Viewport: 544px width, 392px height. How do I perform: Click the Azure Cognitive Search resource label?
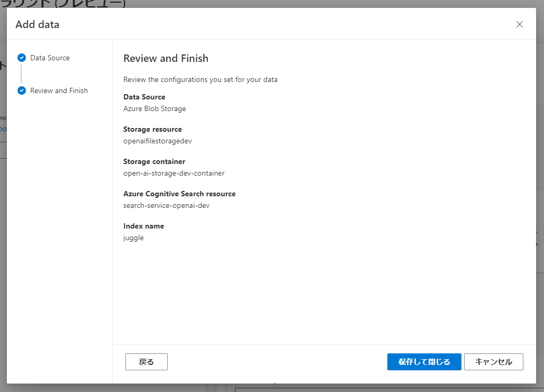click(x=179, y=194)
